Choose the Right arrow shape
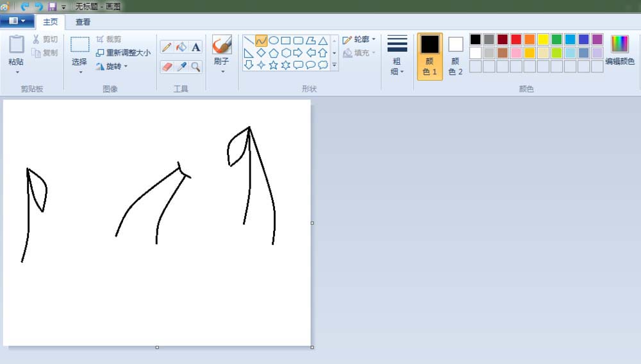 (299, 53)
